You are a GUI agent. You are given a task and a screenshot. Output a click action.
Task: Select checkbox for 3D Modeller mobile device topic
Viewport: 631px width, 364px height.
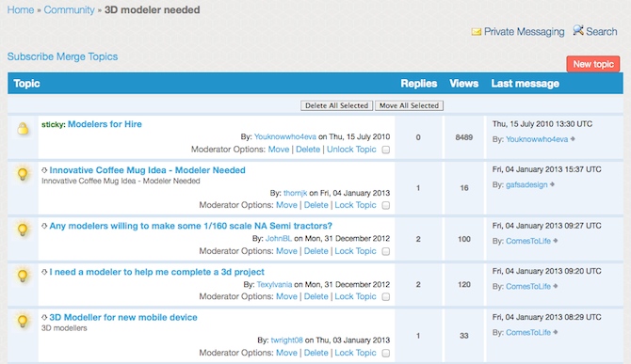point(385,353)
